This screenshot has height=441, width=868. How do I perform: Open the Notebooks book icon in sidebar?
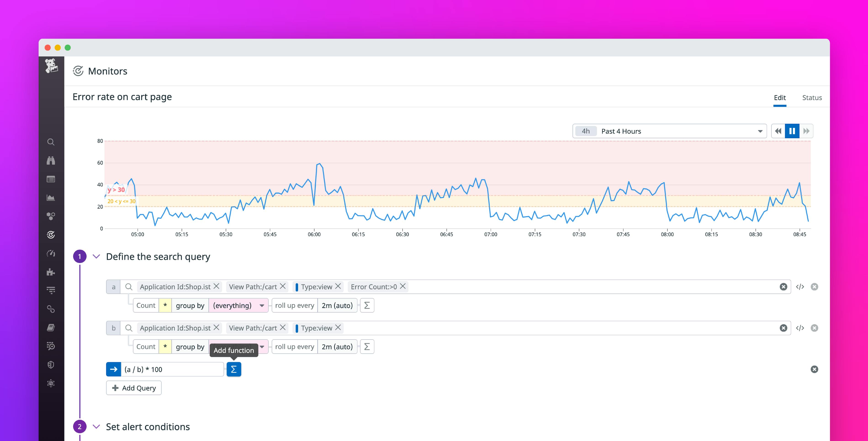pyautogui.click(x=51, y=327)
